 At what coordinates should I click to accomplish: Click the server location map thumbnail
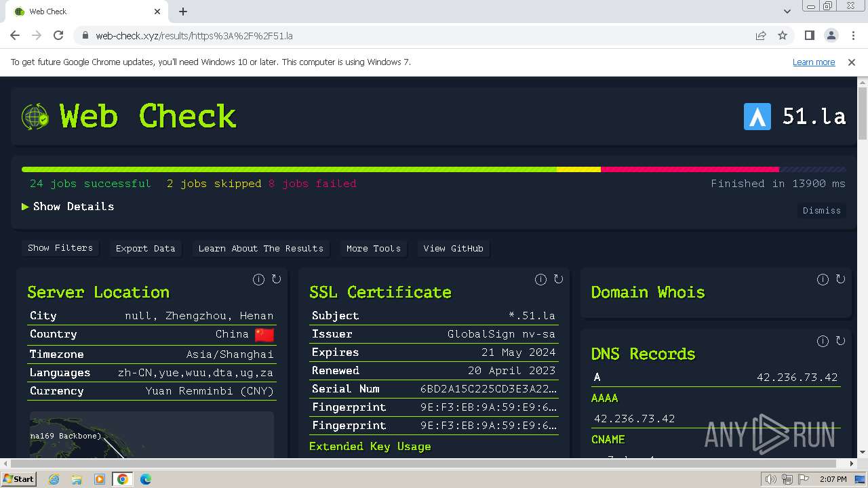point(152,435)
